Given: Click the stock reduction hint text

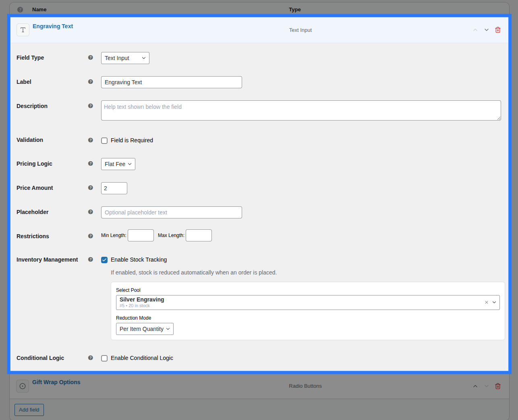Looking at the screenshot, I should click(x=194, y=272).
